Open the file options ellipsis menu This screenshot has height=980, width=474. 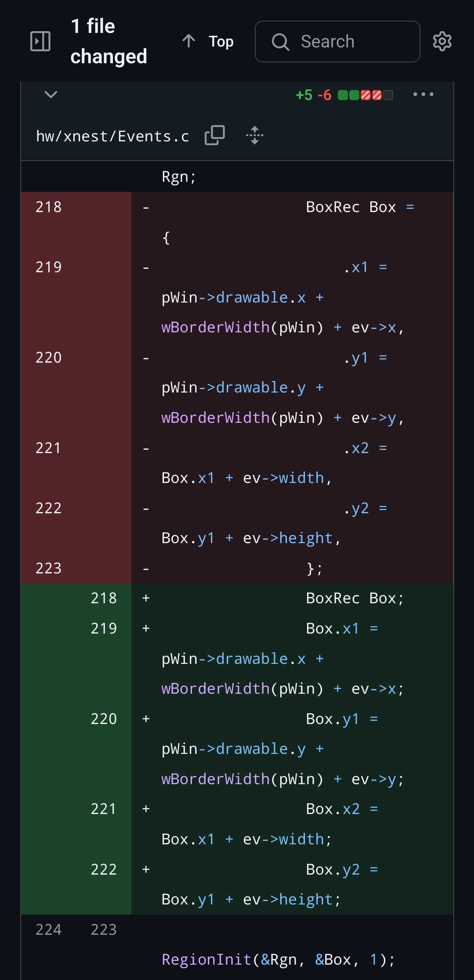423,94
